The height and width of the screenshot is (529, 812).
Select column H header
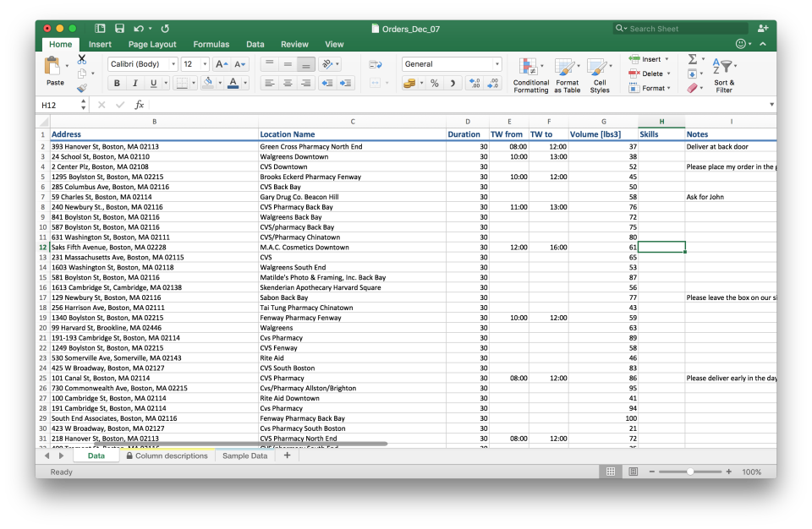661,122
